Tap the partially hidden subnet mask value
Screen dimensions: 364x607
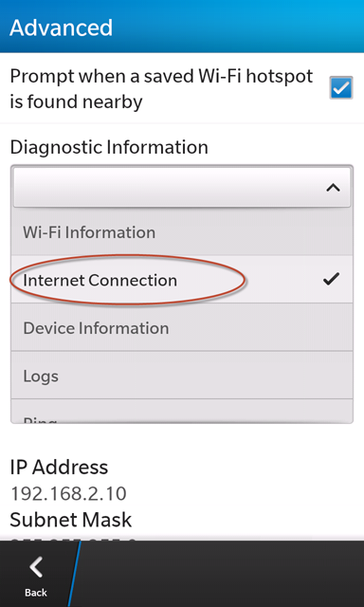tap(74, 539)
